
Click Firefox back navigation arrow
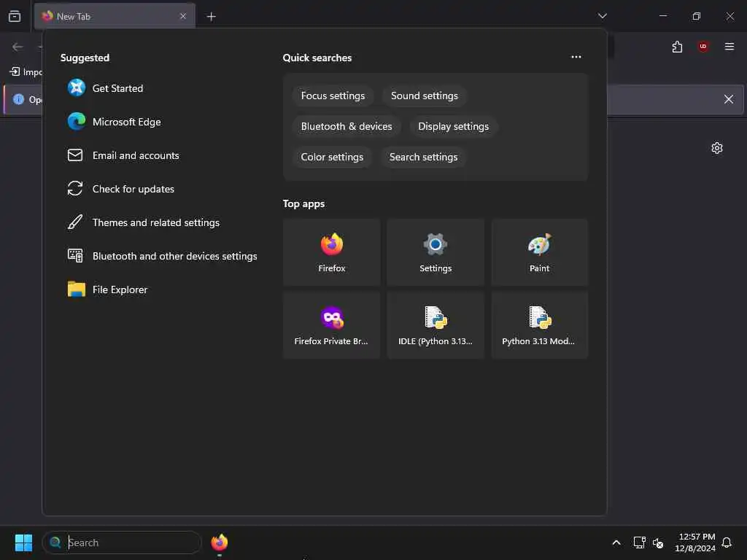[x=18, y=47]
